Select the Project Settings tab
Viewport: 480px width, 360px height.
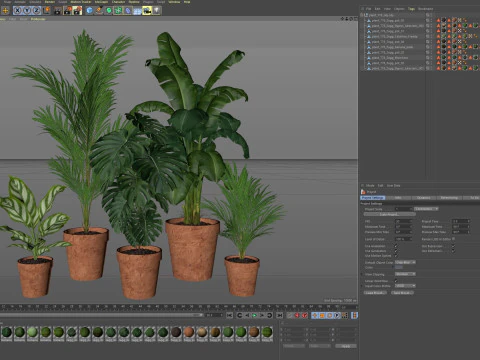click(372, 198)
